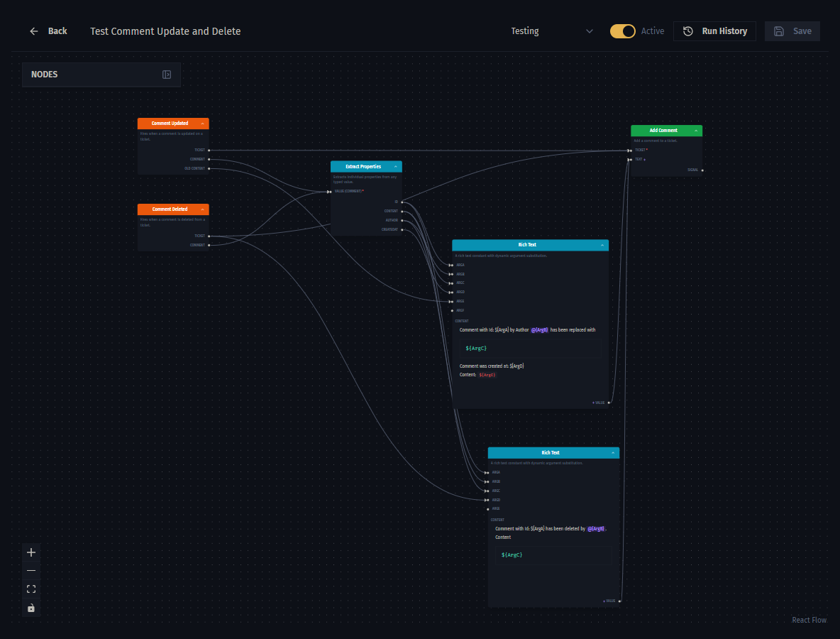Collapse the Comment Updated node

click(202, 124)
